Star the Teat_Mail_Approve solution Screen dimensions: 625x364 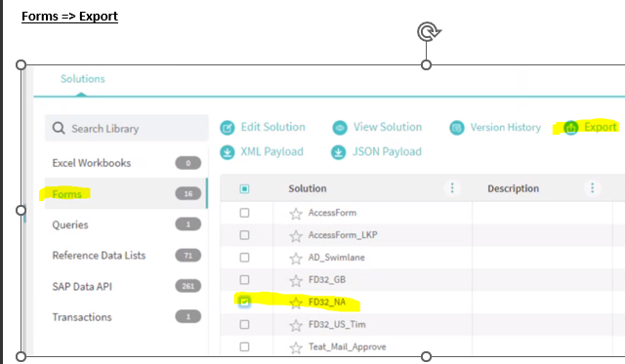pyautogui.click(x=296, y=347)
